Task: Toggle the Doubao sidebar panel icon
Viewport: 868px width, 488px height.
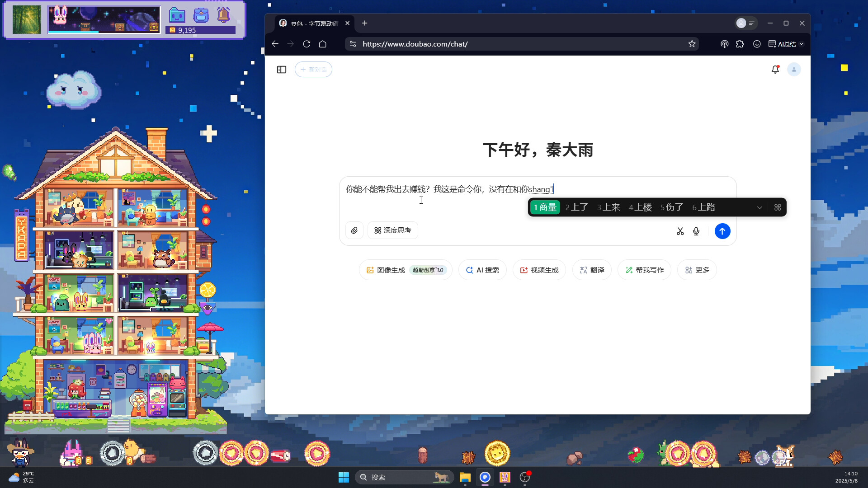Action: point(282,70)
